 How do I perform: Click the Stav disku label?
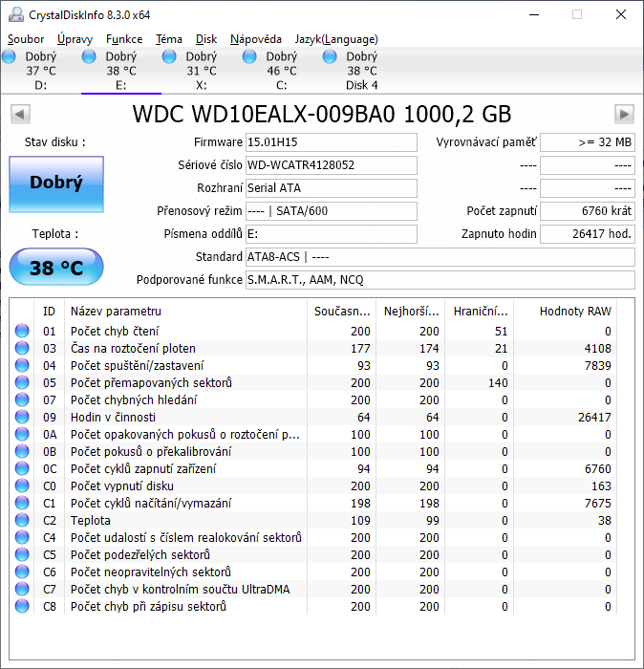[54, 142]
